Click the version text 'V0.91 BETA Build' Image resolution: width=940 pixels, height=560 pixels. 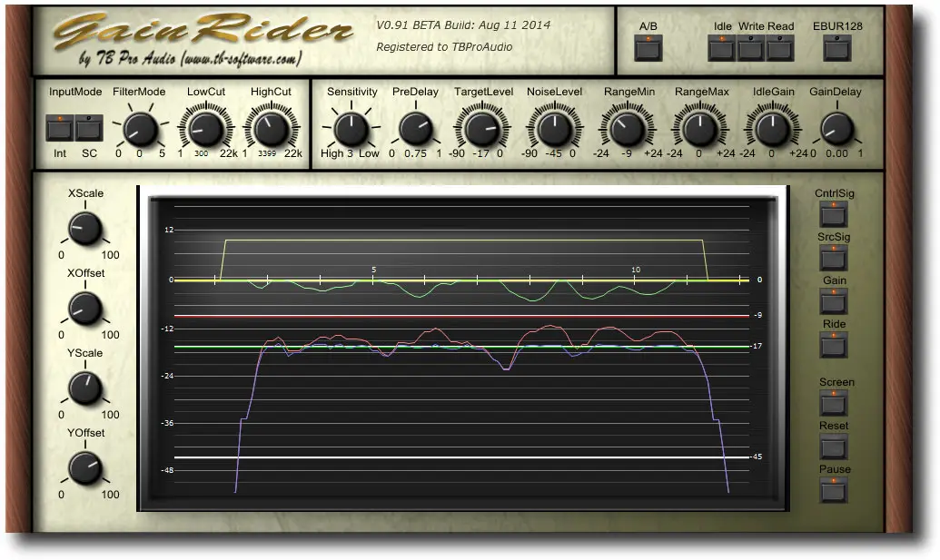click(x=425, y=25)
